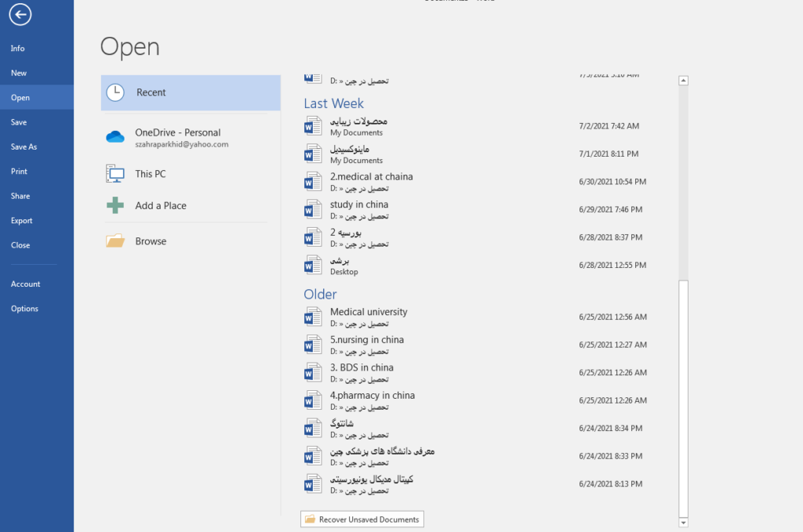The height and width of the screenshot is (532, 803).
Task: Click Browse to find a file
Action: coord(191,241)
